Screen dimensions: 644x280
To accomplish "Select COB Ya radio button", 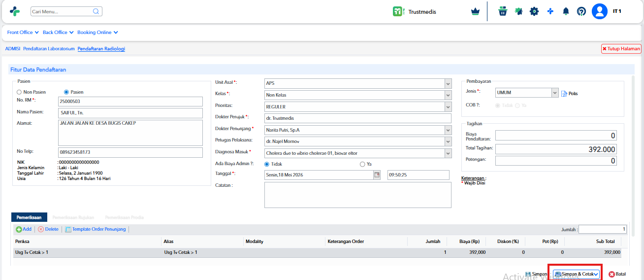I will coord(517,105).
